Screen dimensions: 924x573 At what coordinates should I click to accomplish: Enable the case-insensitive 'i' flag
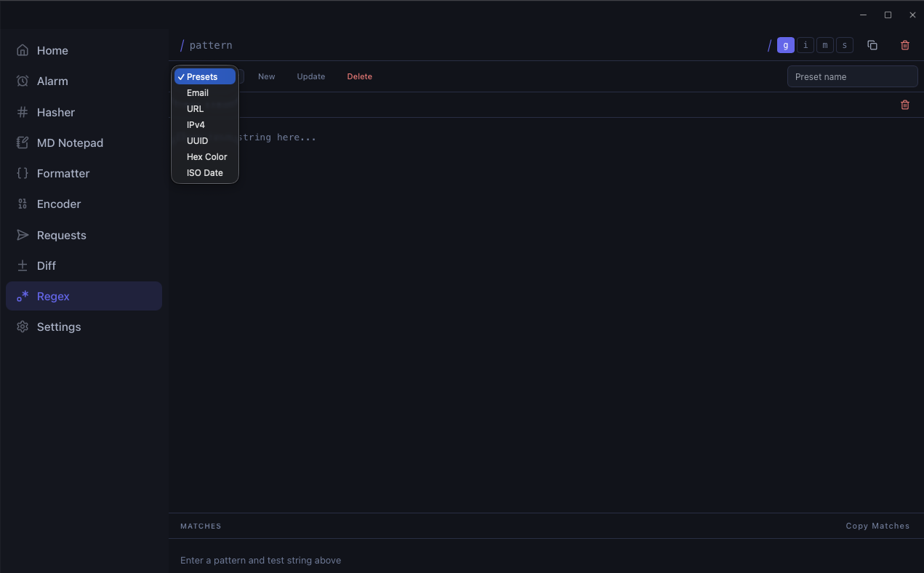(805, 45)
